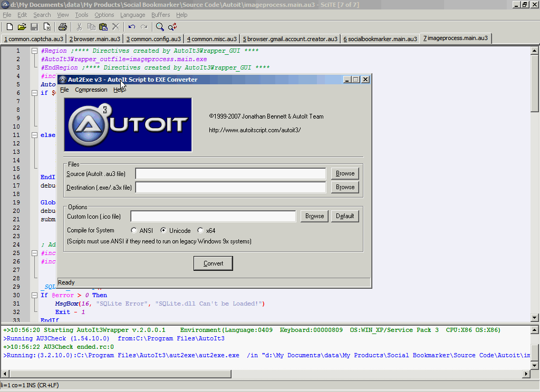
Task: Select the ANSI radio button
Action: tap(134, 230)
